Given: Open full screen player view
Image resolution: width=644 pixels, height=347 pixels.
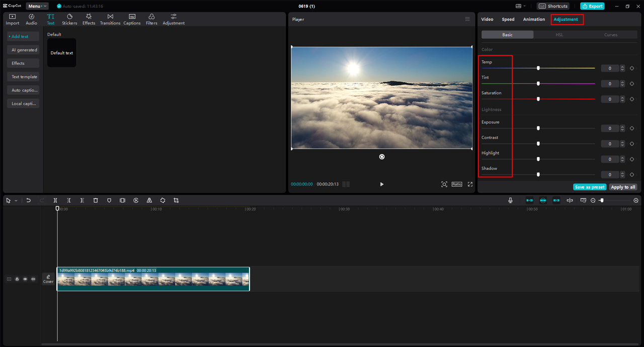Looking at the screenshot, I should [470, 184].
